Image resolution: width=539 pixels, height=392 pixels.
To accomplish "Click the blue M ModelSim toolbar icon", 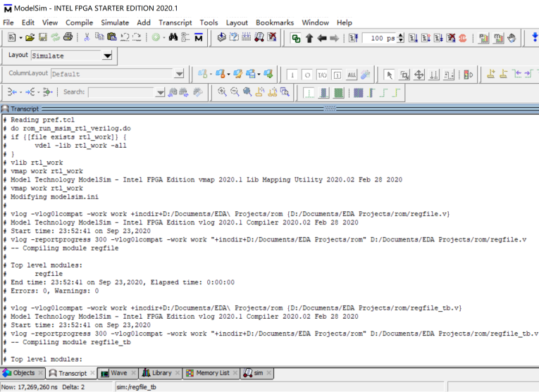I will 199,37.
